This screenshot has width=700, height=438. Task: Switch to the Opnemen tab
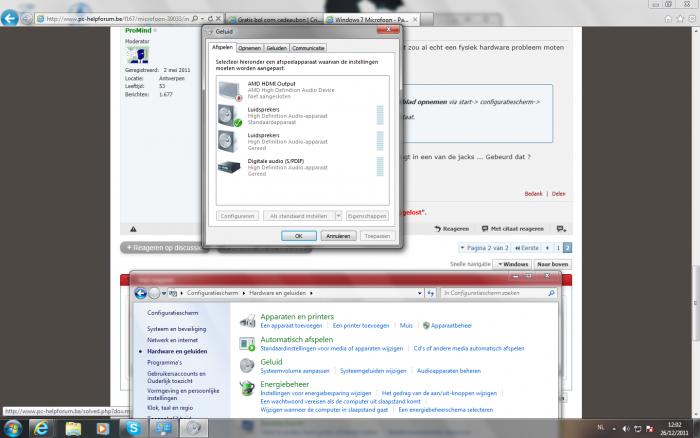pos(250,48)
